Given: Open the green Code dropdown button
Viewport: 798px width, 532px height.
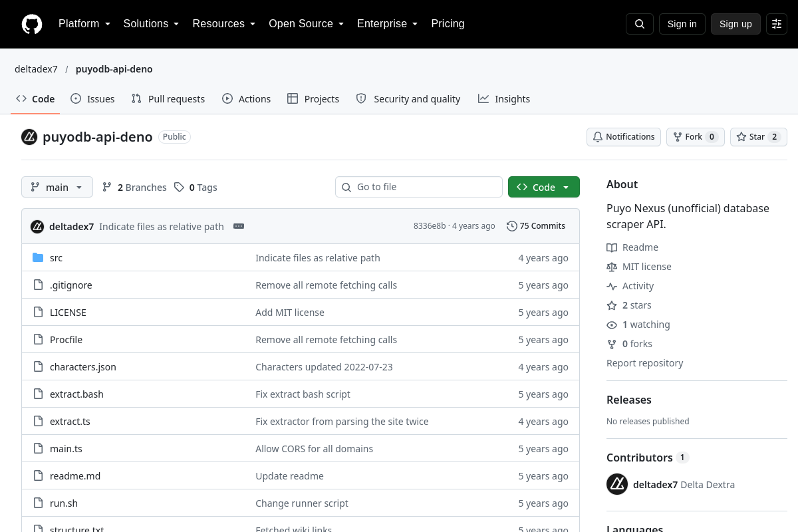Looking at the screenshot, I should pos(544,187).
